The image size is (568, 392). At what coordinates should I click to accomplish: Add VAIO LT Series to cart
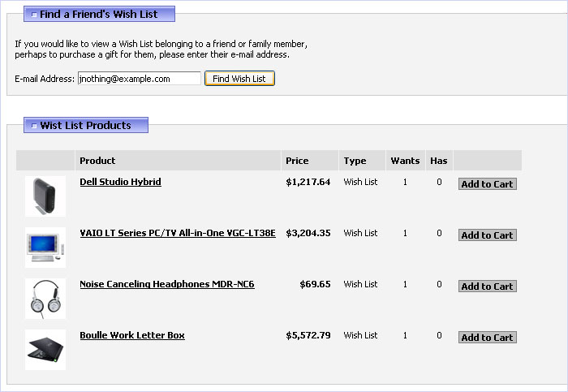(487, 235)
